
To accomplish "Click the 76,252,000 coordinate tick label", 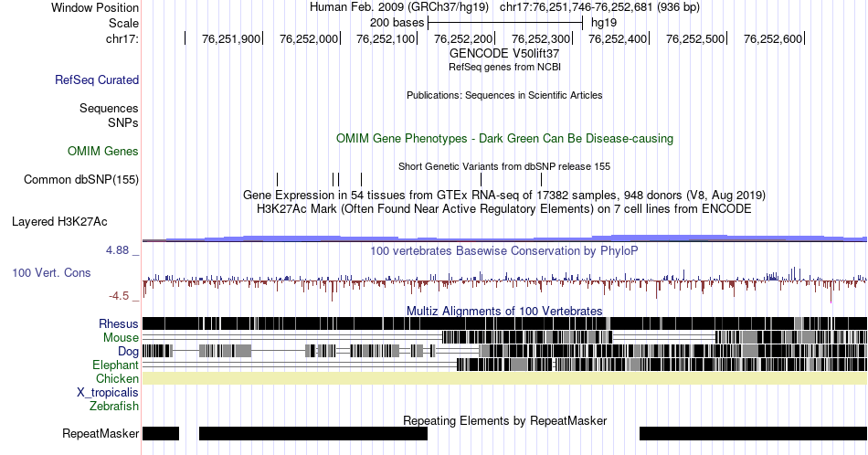I will [308, 38].
